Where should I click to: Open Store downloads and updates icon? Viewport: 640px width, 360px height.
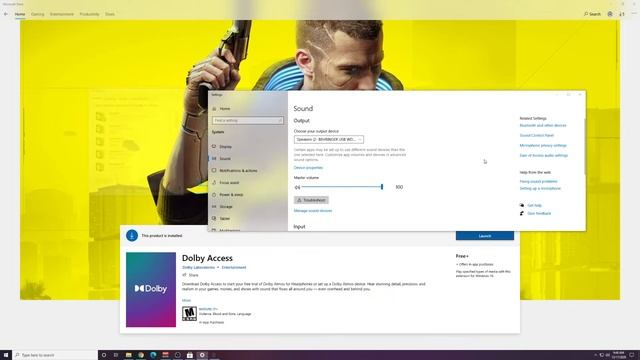point(622,14)
